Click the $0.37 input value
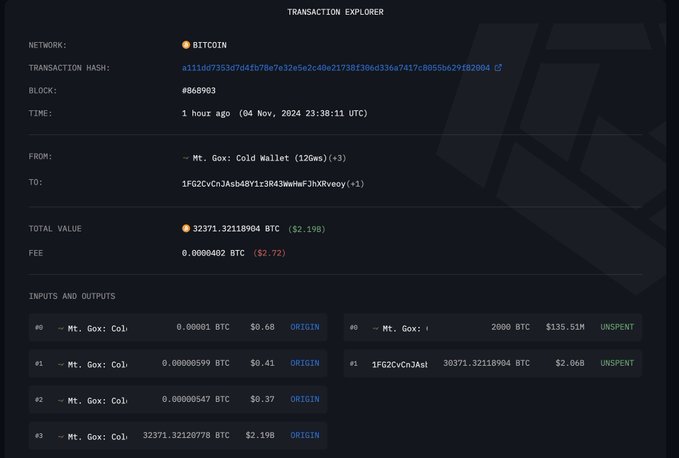This screenshot has height=458, width=679. [x=262, y=399]
